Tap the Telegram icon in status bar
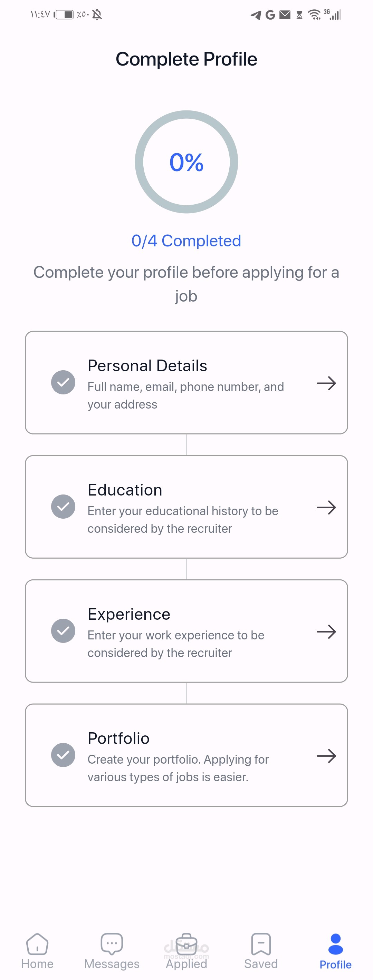This screenshot has width=373, height=980. (256, 15)
